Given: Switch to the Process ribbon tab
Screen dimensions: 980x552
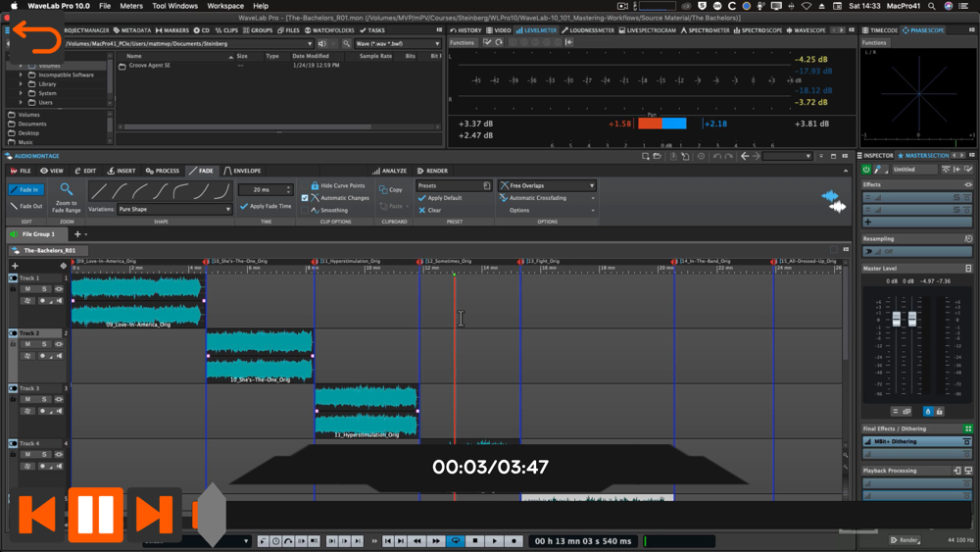Looking at the screenshot, I should coord(163,171).
